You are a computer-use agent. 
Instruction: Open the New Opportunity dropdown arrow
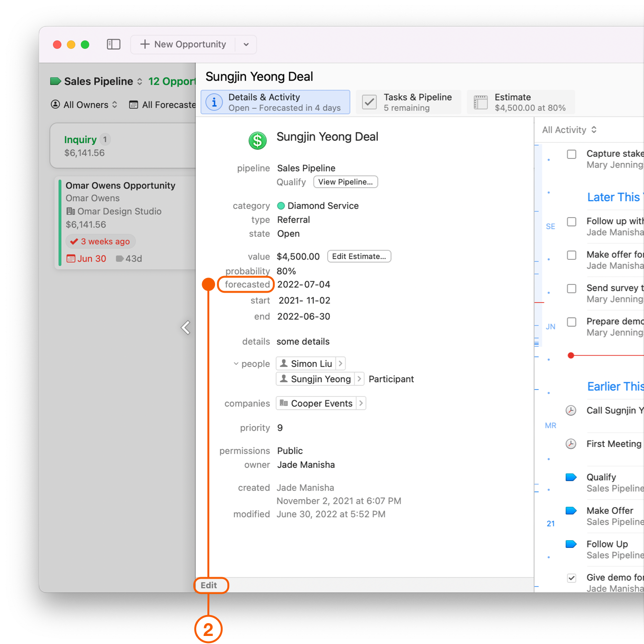pos(246,45)
